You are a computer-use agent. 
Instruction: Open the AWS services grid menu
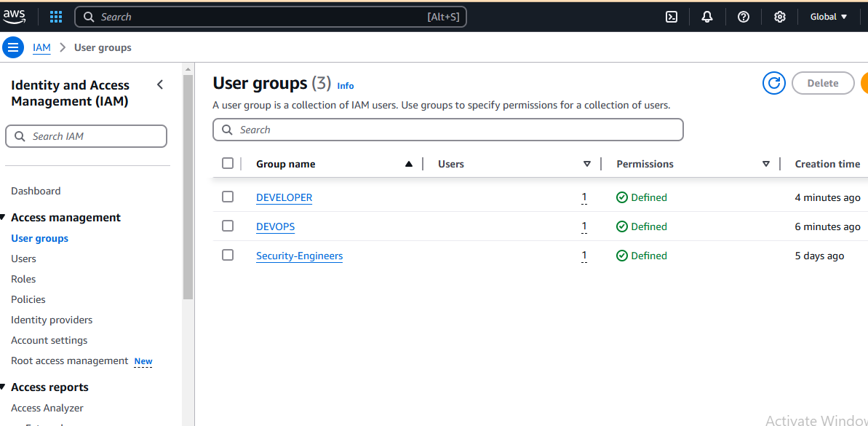click(56, 17)
